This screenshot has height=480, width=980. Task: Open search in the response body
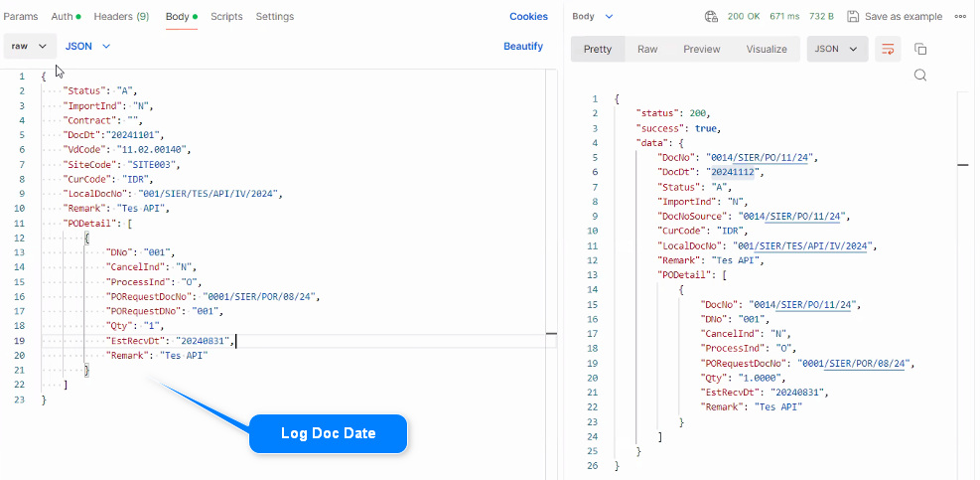(920, 75)
